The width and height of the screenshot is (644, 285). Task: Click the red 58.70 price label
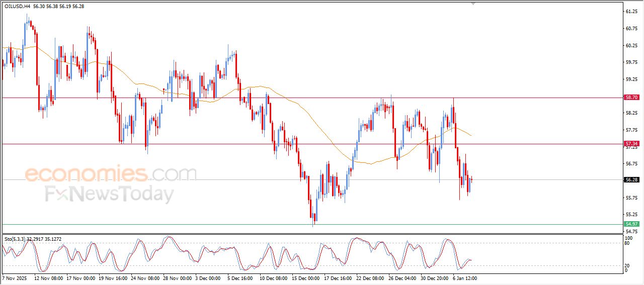(x=631, y=98)
